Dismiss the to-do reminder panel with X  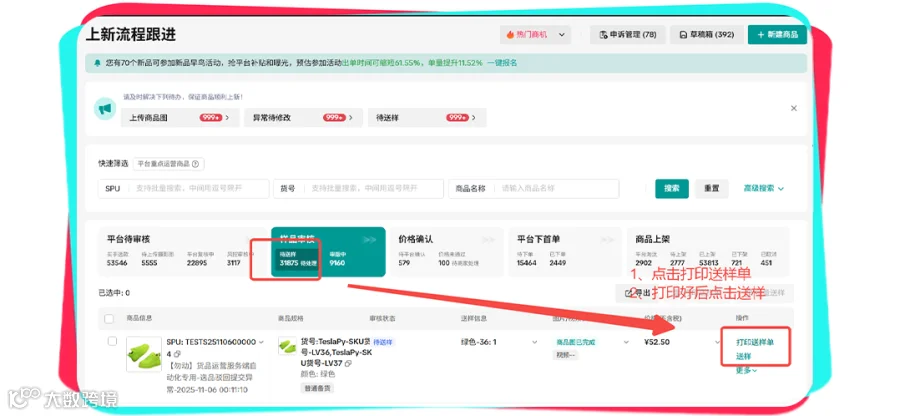(794, 108)
